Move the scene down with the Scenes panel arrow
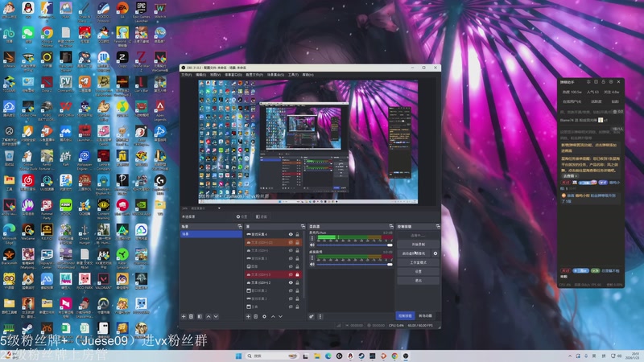Image resolution: width=644 pixels, height=362 pixels. 216,316
